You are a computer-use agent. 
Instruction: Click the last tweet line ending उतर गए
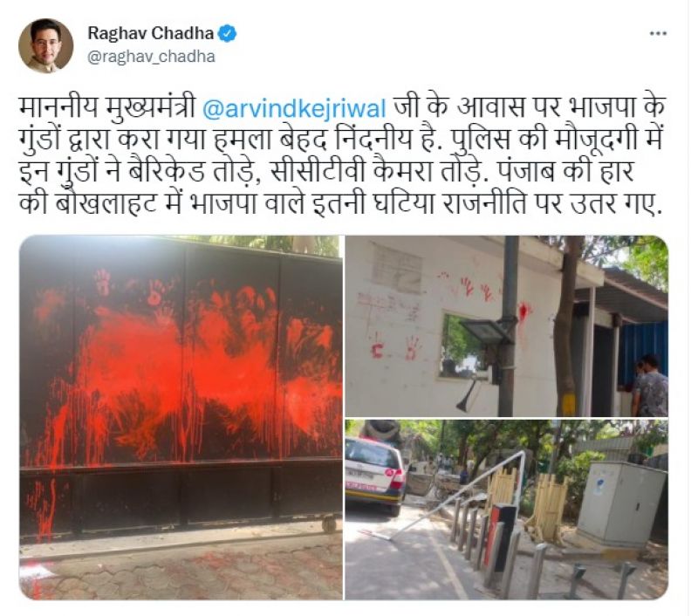pyautogui.click(x=339, y=204)
